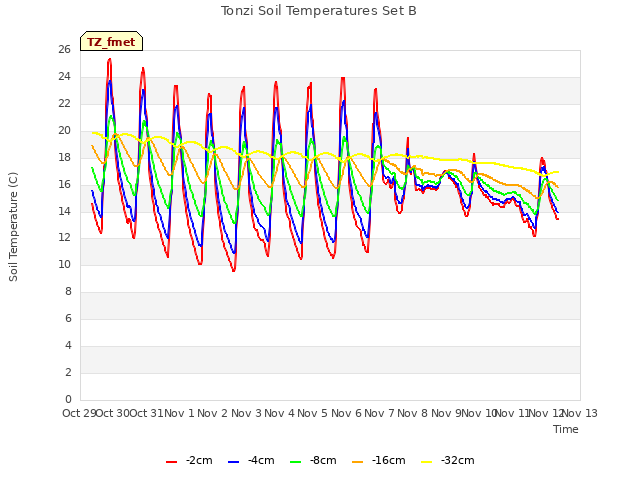Image resolution: width=640 pixels, height=480 pixels.
Task: Click the orange -16cm legend swatch
Action: pyautogui.click(x=358, y=462)
